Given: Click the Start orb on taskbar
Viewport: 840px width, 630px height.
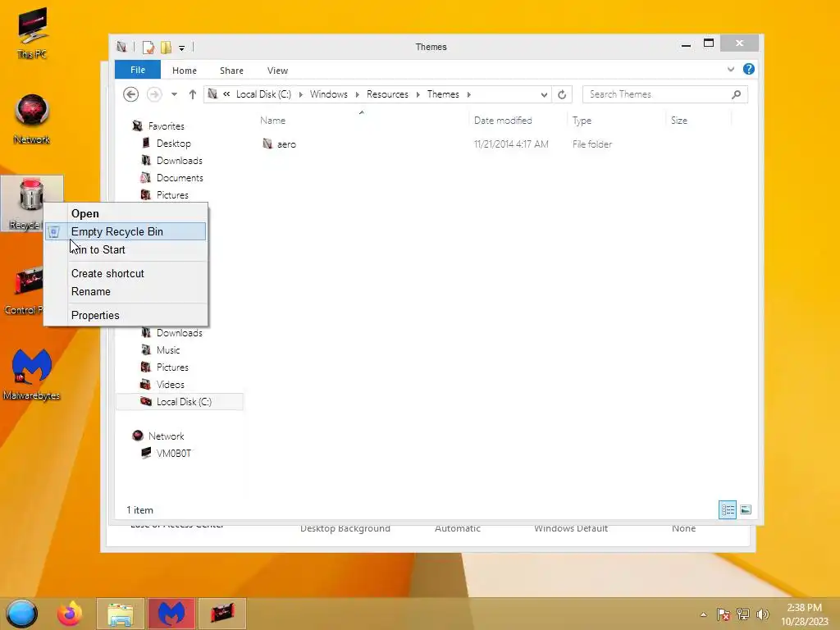Looking at the screenshot, I should [x=21, y=614].
